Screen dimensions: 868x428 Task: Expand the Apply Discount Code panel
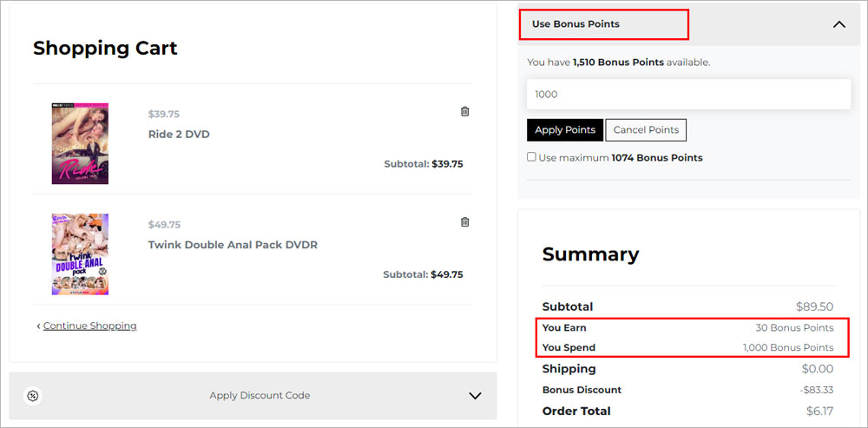pos(475,396)
